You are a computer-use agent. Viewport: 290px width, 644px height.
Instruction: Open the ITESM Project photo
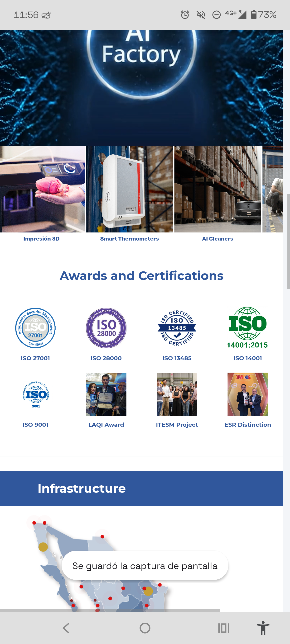[177, 394]
